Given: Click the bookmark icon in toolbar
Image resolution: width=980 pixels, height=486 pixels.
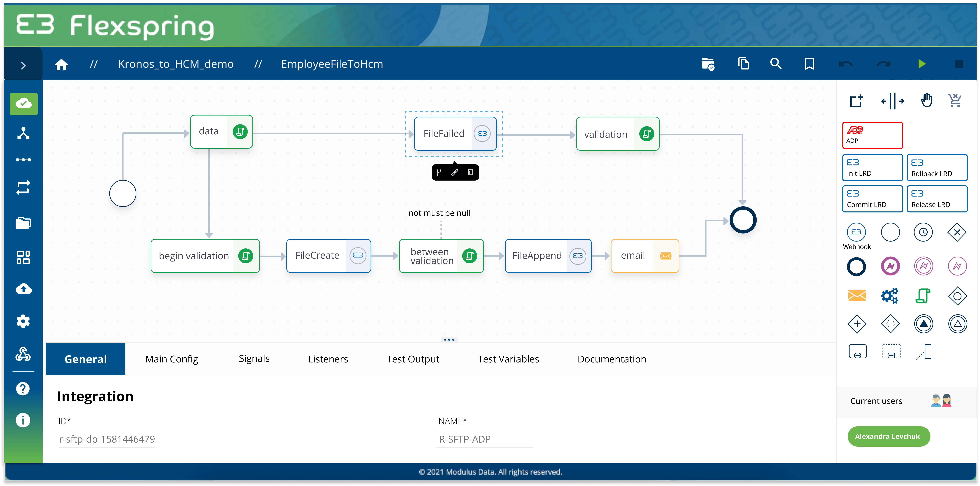Looking at the screenshot, I should coord(809,64).
